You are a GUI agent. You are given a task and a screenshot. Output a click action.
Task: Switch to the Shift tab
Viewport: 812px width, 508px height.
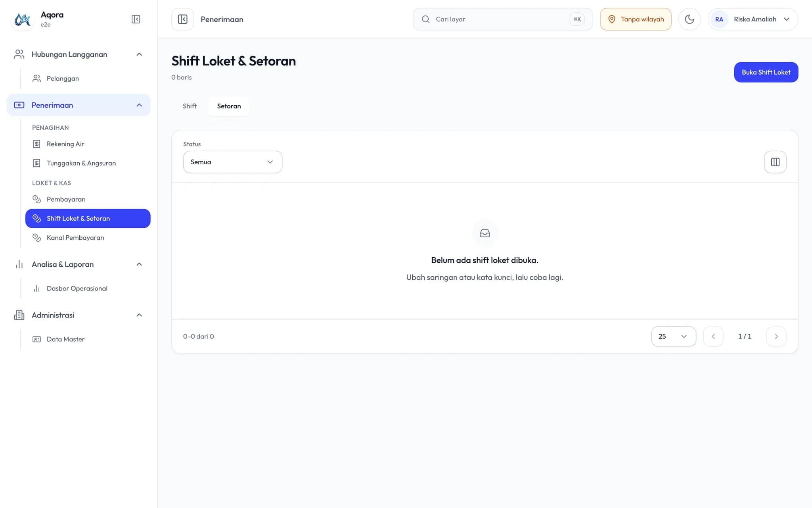(190, 106)
